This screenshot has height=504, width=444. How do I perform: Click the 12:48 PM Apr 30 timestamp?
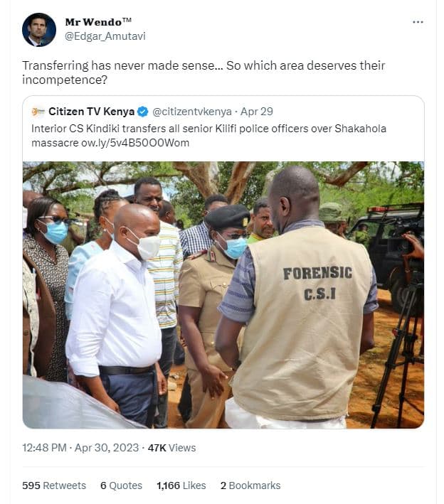[x=80, y=448]
